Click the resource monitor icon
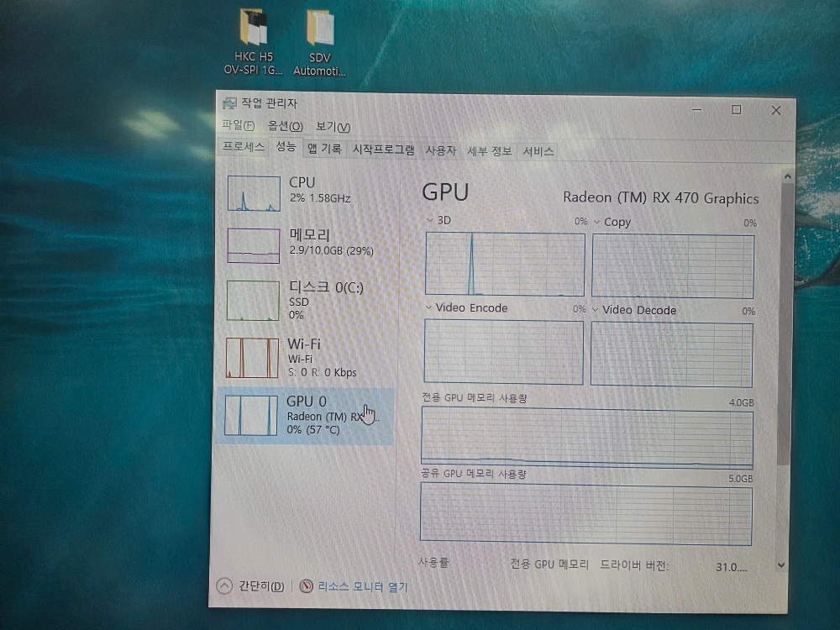The width and height of the screenshot is (840, 630). (x=306, y=586)
